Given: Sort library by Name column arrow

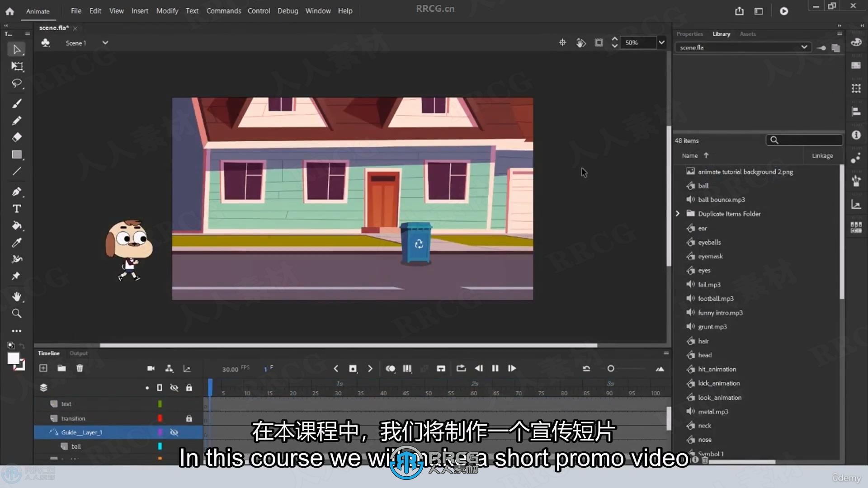Looking at the screenshot, I should (706, 155).
